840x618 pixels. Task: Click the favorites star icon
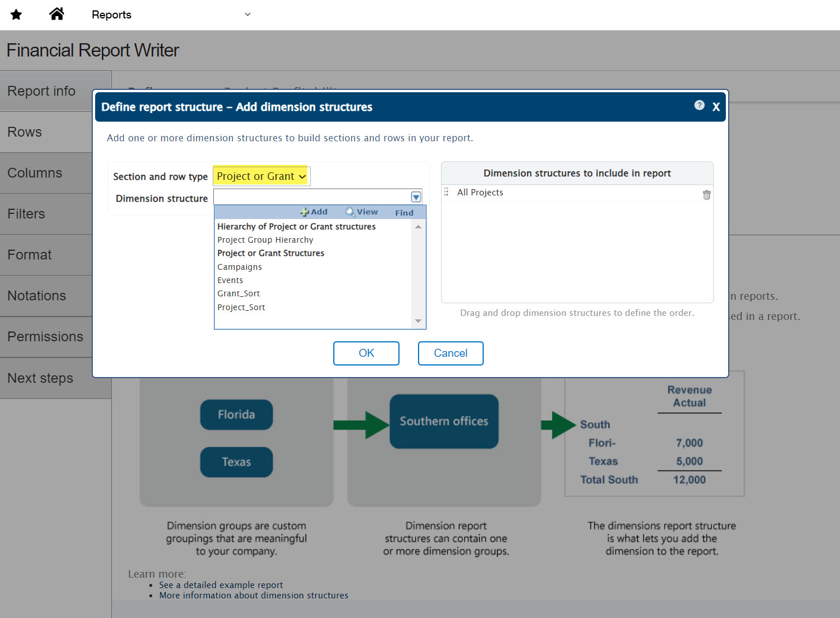[16, 14]
